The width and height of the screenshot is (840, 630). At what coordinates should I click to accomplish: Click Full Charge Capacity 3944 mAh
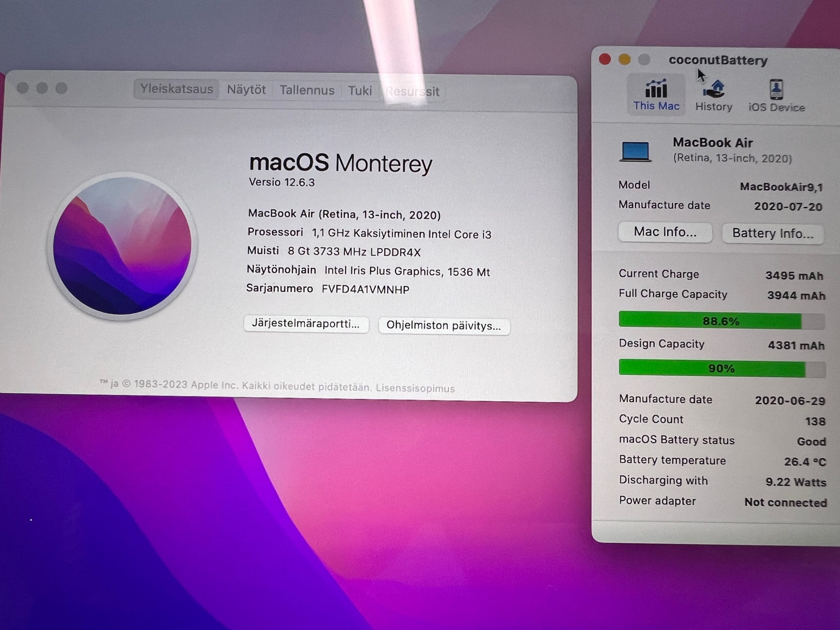pos(796,295)
